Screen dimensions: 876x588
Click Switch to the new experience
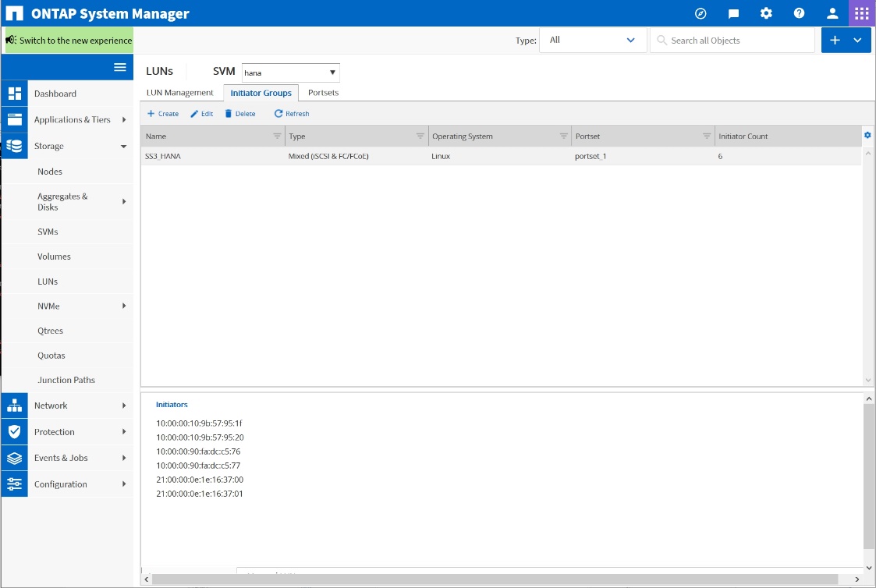coord(69,41)
